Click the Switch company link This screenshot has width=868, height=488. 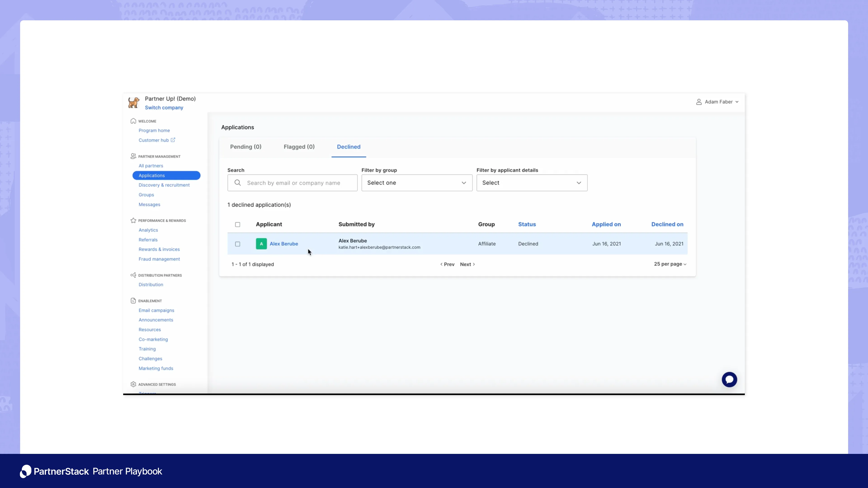(x=164, y=108)
